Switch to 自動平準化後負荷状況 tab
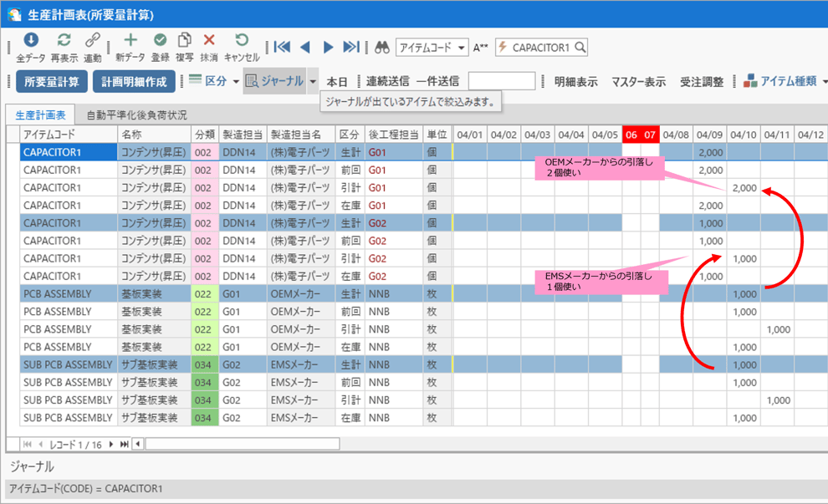Screen dimensions: 828x504 coord(136,115)
